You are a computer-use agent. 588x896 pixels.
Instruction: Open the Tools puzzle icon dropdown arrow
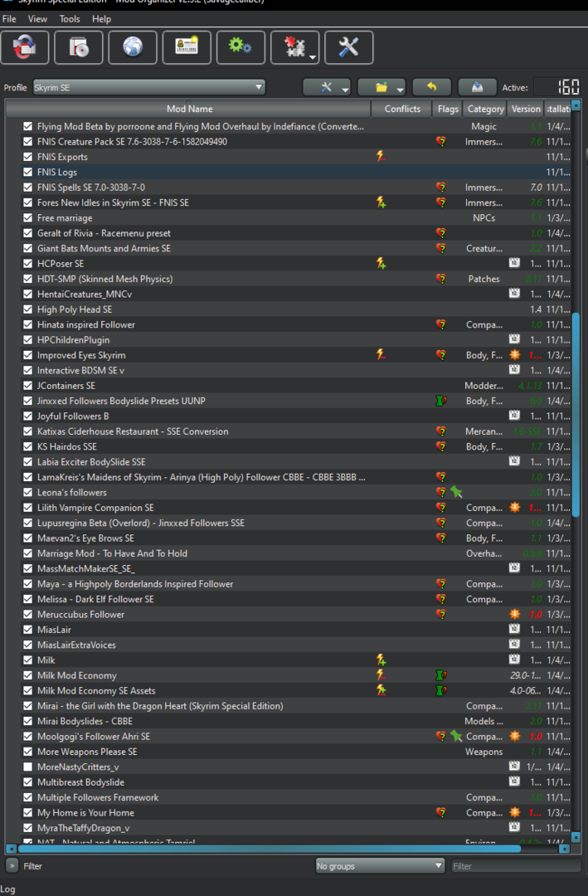point(312,57)
